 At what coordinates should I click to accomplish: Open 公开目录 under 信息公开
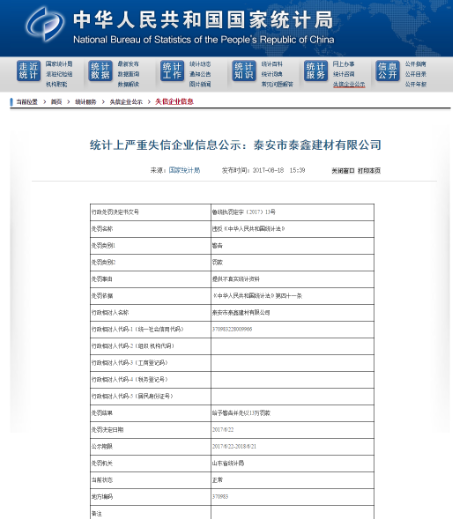[416, 74]
